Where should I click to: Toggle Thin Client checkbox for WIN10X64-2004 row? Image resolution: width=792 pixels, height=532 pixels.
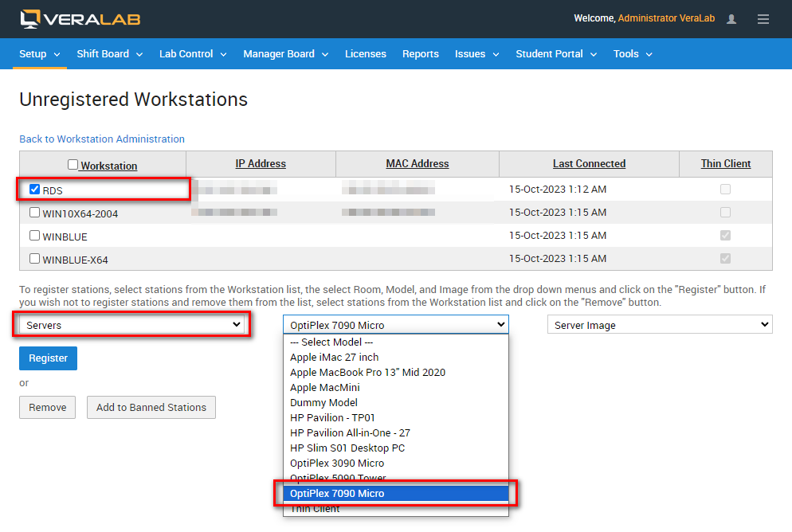coord(725,213)
